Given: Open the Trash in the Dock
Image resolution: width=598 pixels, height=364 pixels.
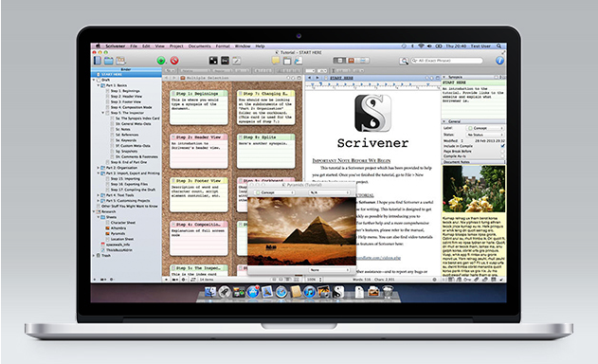Looking at the screenshot, I should pos(388,292).
